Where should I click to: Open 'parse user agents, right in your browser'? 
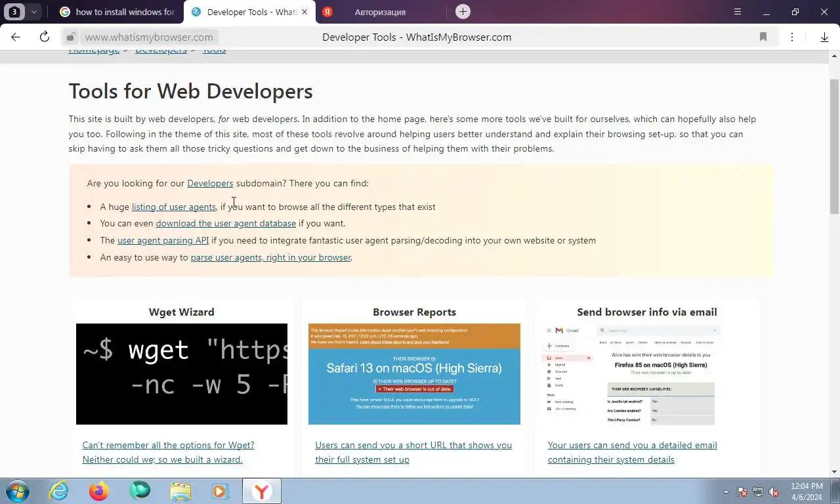(270, 257)
